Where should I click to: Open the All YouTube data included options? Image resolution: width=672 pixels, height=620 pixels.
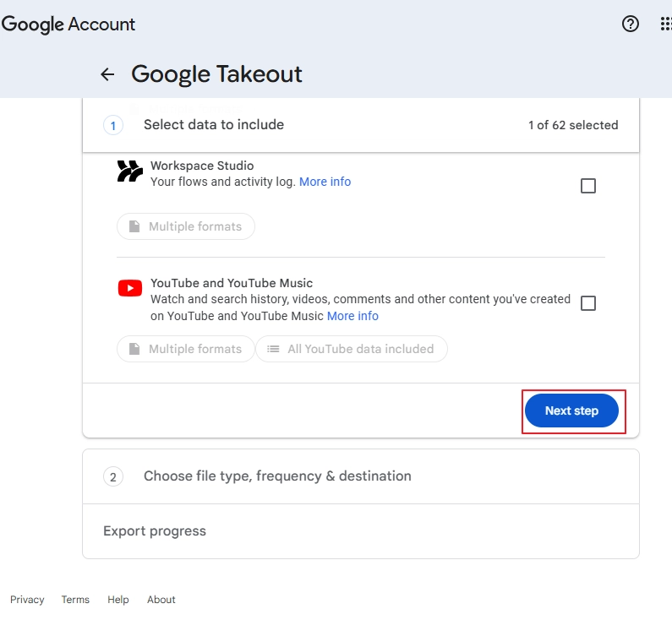point(352,349)
